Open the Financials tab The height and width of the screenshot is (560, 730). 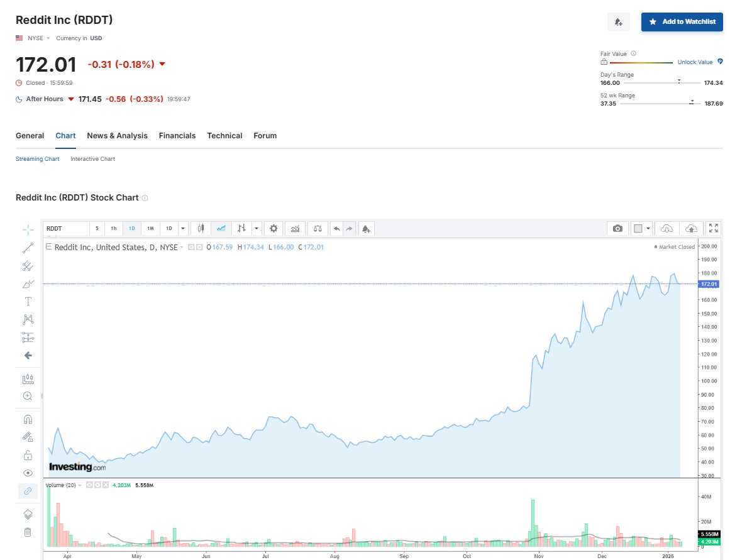(177, 136)
